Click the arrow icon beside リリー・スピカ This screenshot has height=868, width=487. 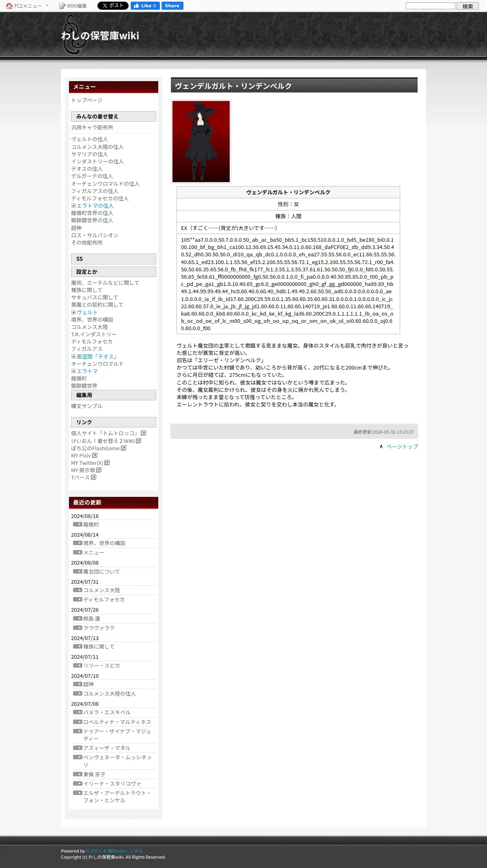[x=78, y=666]
